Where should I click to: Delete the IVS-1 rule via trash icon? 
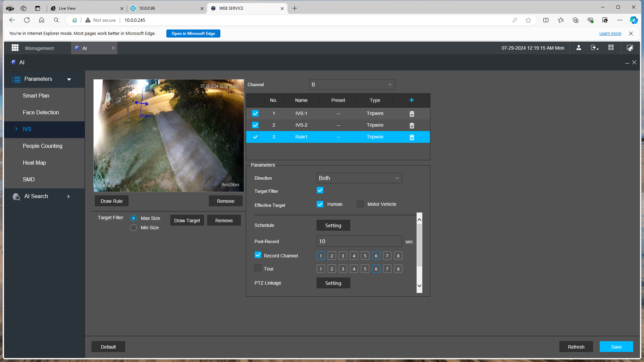coord(412,114)
